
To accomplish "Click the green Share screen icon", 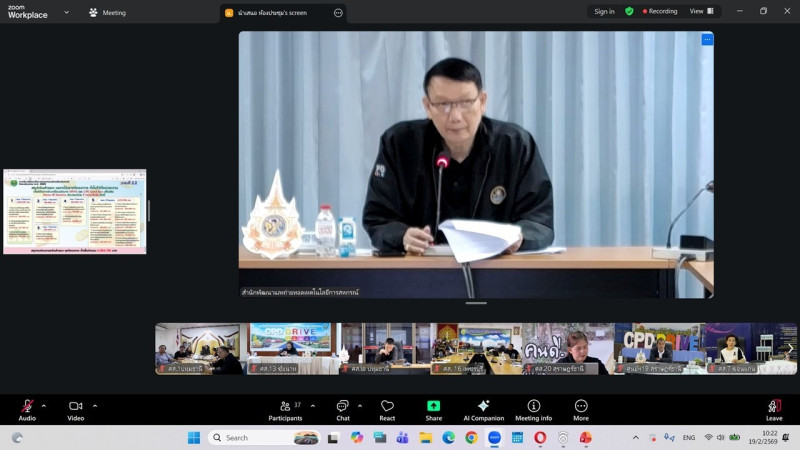I will (433, 406).
